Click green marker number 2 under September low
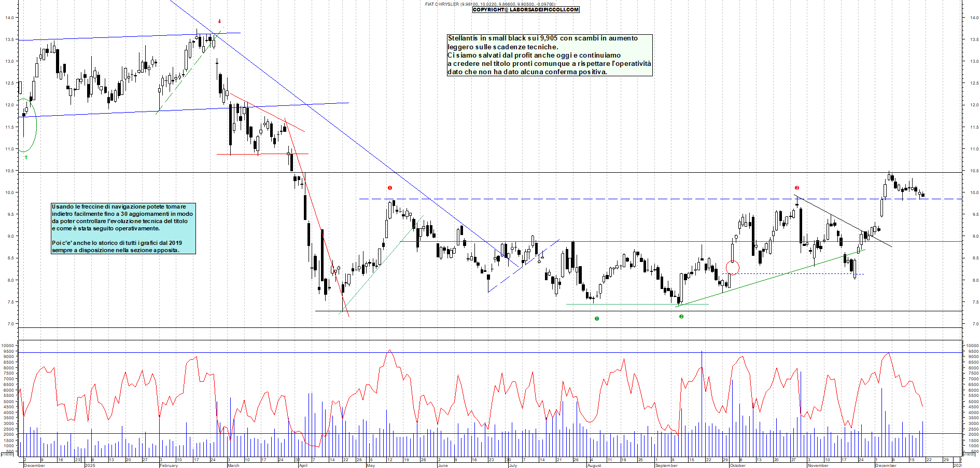The height and width of the screenshot is (468, 980). click(681, 316)
